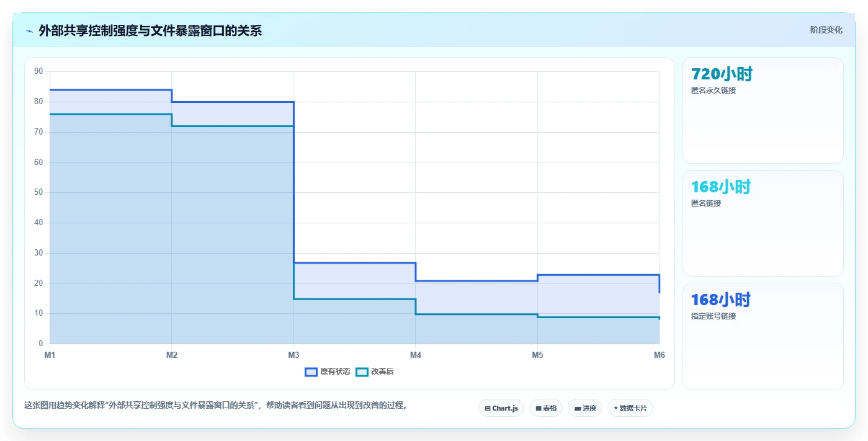Screen dimensions: 868x441
Task: Click the chart title 外部共享控制强度与文件暴露窗口的关系
Action: tap(150, 30)
